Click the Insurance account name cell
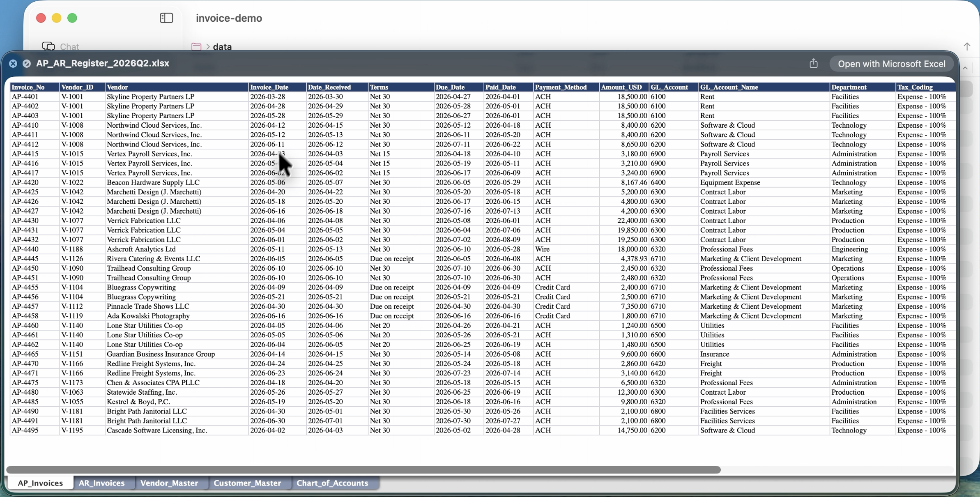The image size is (980, 497). tap(764, 354)
